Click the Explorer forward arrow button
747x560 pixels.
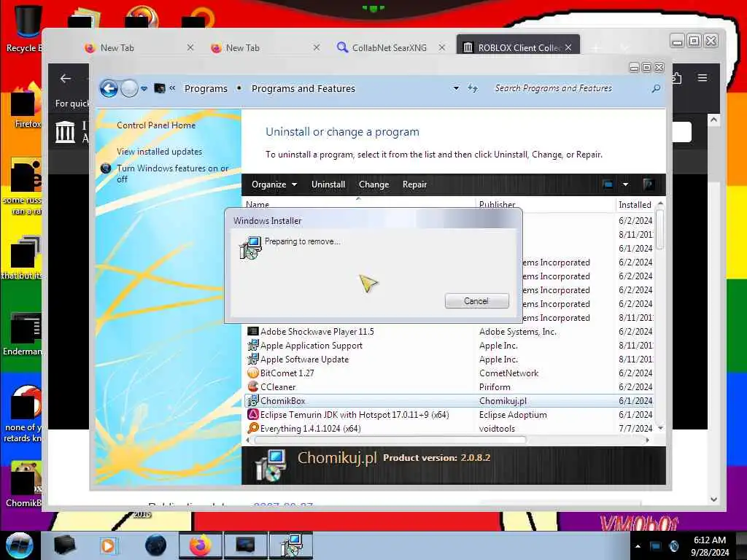pos(129,88)
